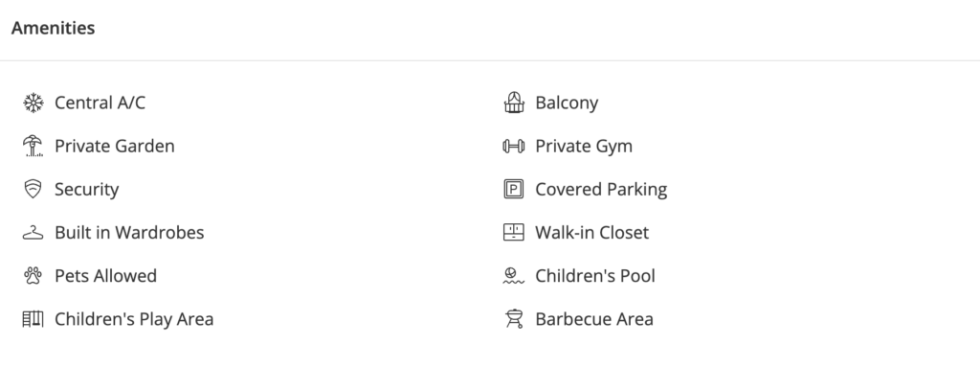Click the Central A/C snowflake icon

(x=33, y=103)
